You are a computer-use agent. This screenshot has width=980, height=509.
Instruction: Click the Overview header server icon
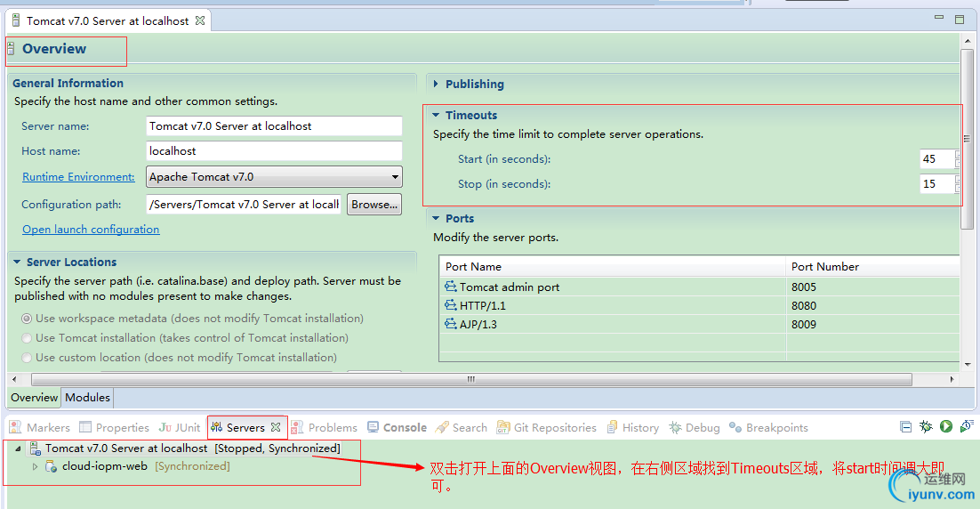pyautogui.click(x=11, y=49)
